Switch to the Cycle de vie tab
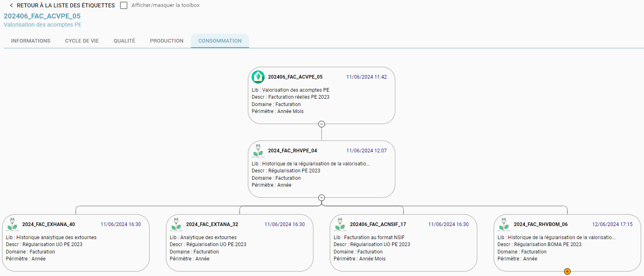 [x=82, y=41]
